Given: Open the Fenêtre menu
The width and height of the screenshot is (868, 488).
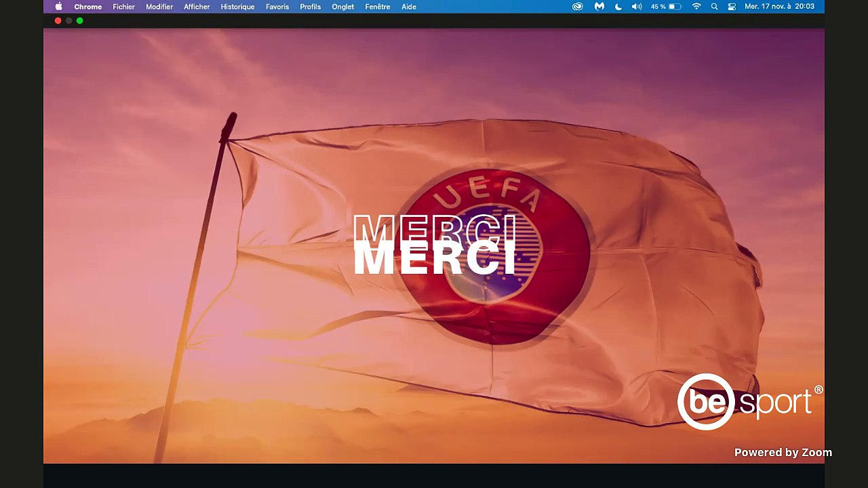Looking at the screenshot, I should coord(378,7).
